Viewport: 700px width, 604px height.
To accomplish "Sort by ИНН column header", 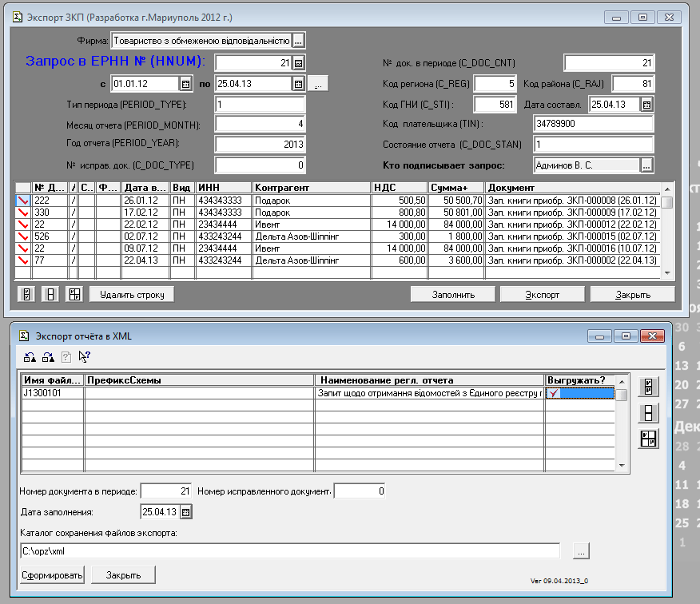I will 223,188.
